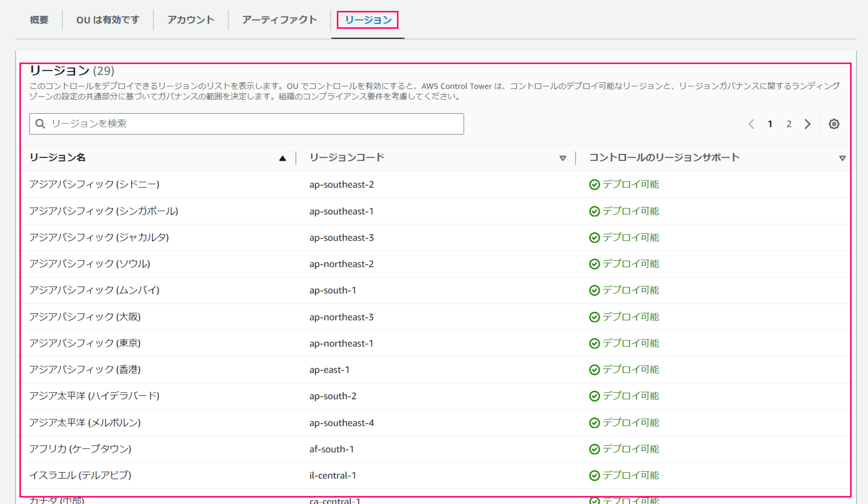The image size is (868, 504).
Task: Click the checkmark icon for af-south-1
Action: 595,449
